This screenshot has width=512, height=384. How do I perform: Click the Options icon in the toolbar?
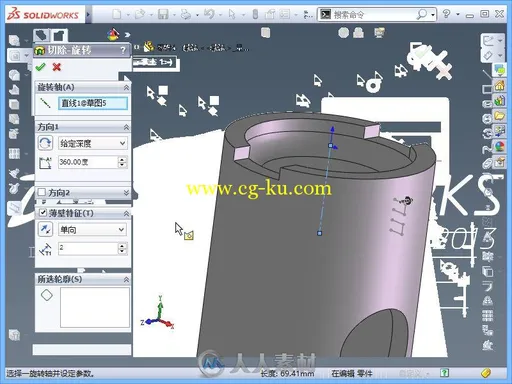point(284,14)
